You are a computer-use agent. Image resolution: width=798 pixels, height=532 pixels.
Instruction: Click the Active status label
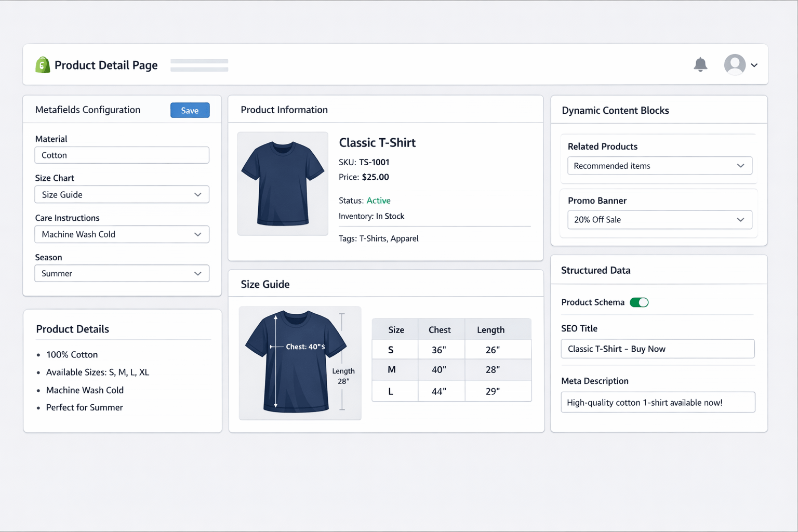[379, 200]
